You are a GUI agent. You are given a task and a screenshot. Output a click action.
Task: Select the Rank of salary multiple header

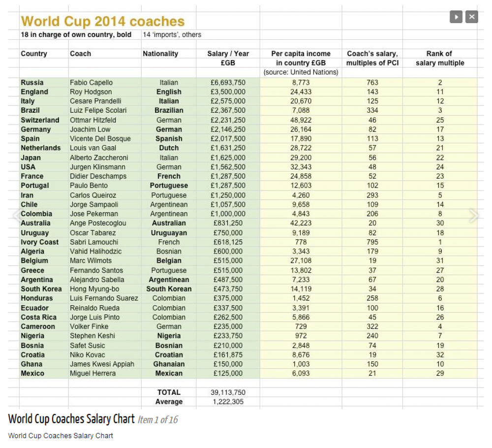[x=440, y=58]
